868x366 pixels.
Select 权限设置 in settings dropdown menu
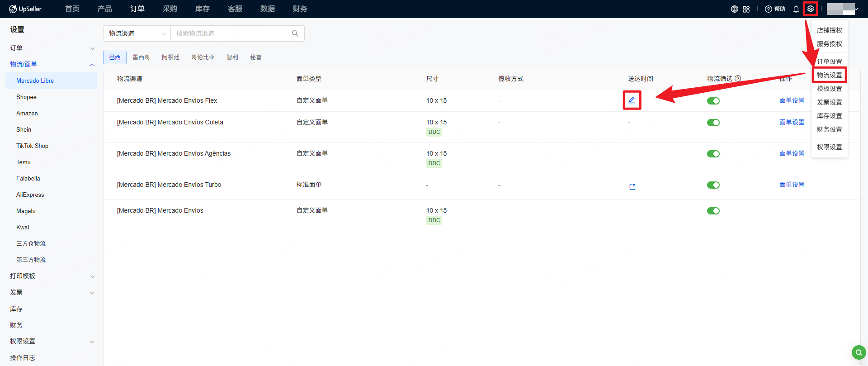click(x=830, y=147)
